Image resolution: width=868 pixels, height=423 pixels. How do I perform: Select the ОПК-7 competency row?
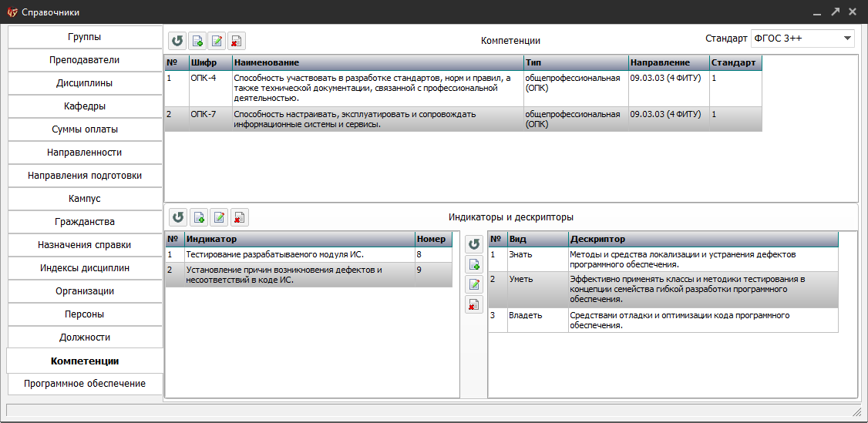tap(463, 119)
